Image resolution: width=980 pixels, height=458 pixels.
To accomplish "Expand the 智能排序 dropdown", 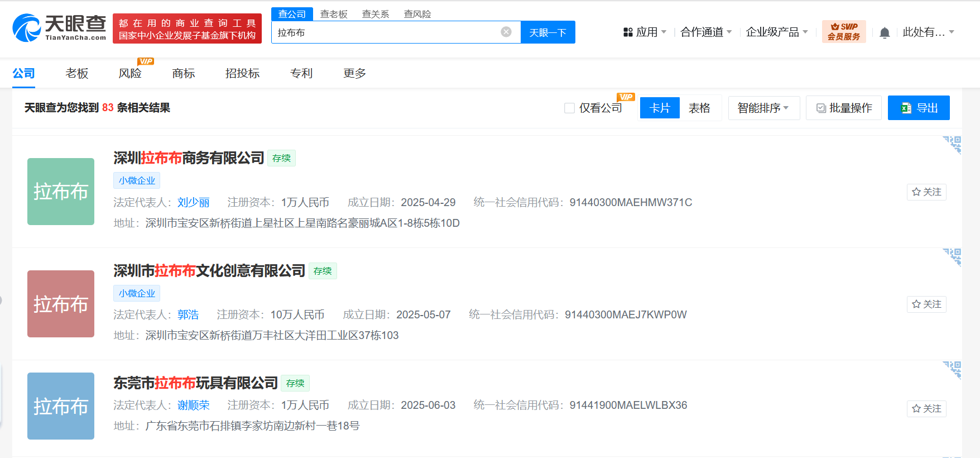I will [763, 108].
